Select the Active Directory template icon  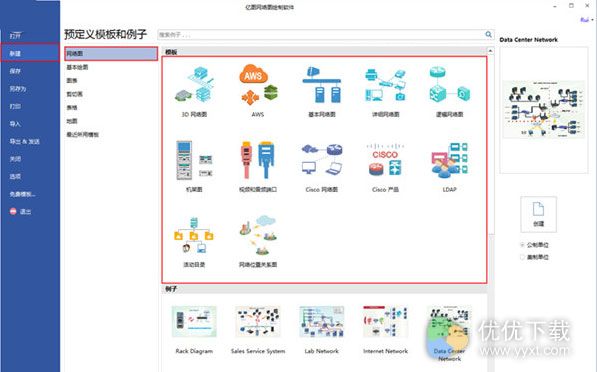(x=194, y=235)
